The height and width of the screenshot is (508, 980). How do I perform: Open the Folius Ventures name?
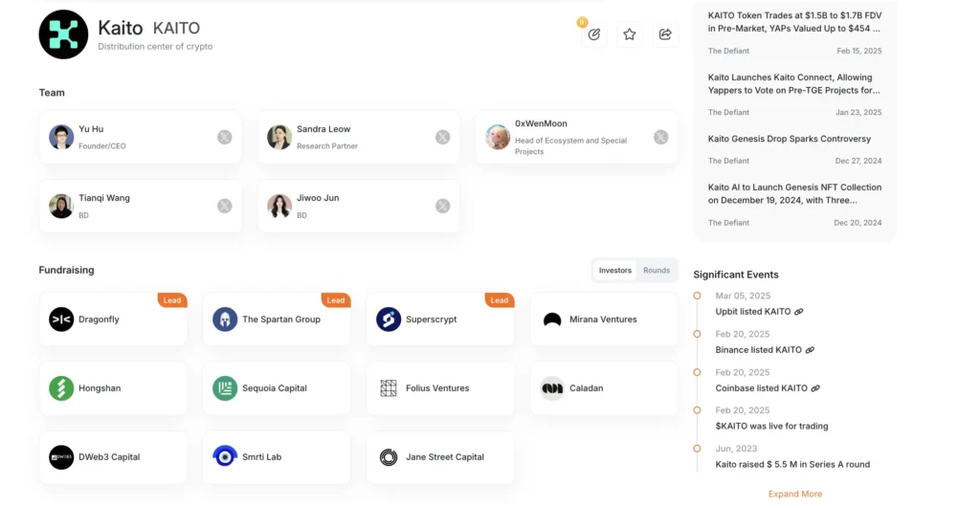[x=437, y=388]
